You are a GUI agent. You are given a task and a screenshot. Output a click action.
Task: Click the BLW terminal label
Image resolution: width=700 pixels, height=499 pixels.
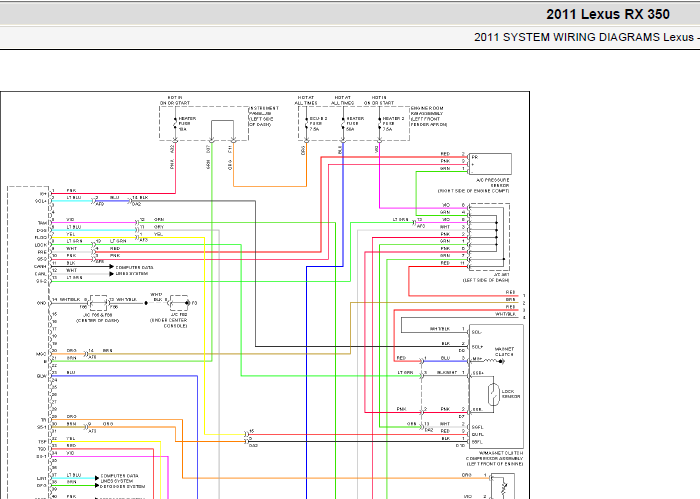coord(42,376)
